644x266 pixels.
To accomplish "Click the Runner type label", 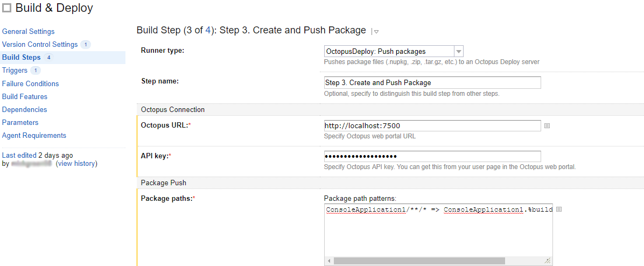I will click(163, 51).
